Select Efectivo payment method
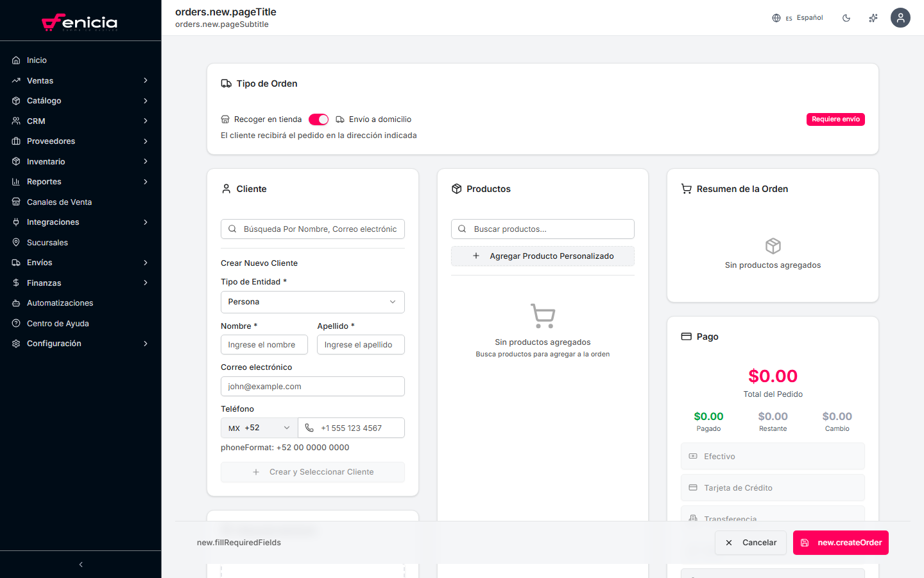924x578 pixels. 773,457
